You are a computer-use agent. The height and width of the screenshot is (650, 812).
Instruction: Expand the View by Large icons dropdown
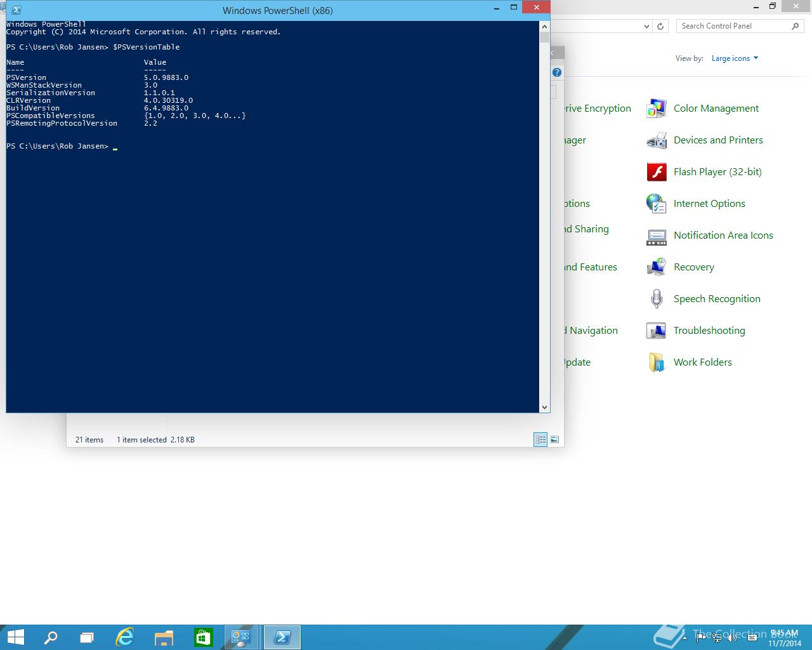[735, 58]
